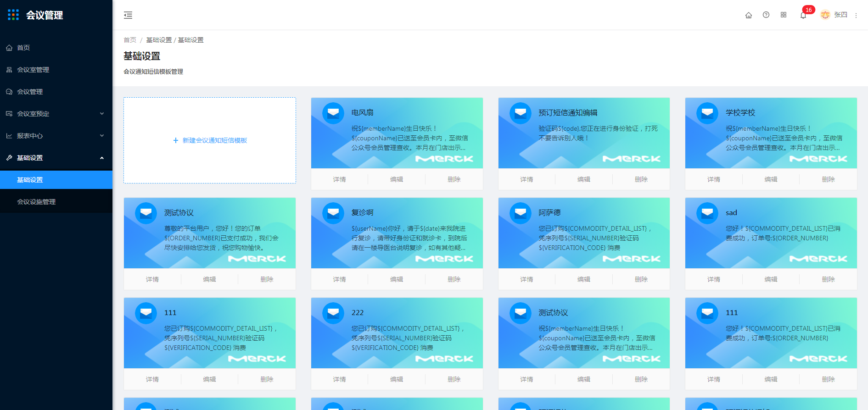
Task: Open the 张四 user avatar
Action: click(825, 15)
